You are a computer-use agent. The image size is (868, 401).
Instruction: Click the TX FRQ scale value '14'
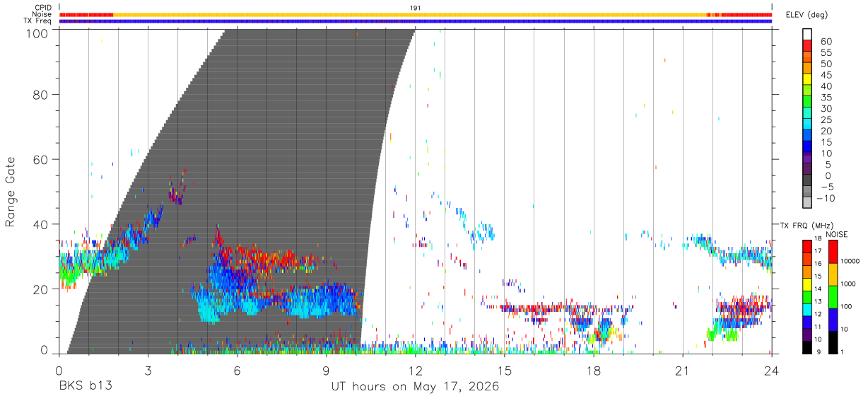point(819,289)
